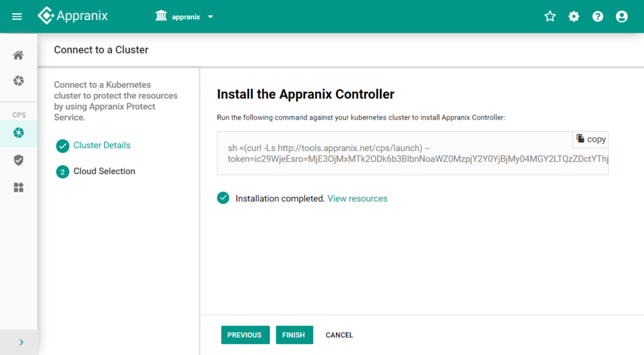644x355 pixels.
Task: Expand the appranix organization dropdown arrow
Action: pyautogui.click(x=210, y=17)
